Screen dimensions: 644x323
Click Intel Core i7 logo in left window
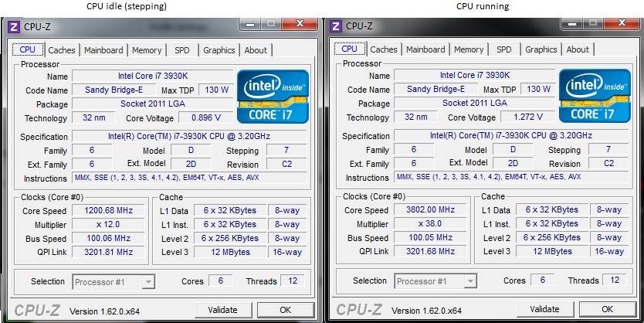273,97
